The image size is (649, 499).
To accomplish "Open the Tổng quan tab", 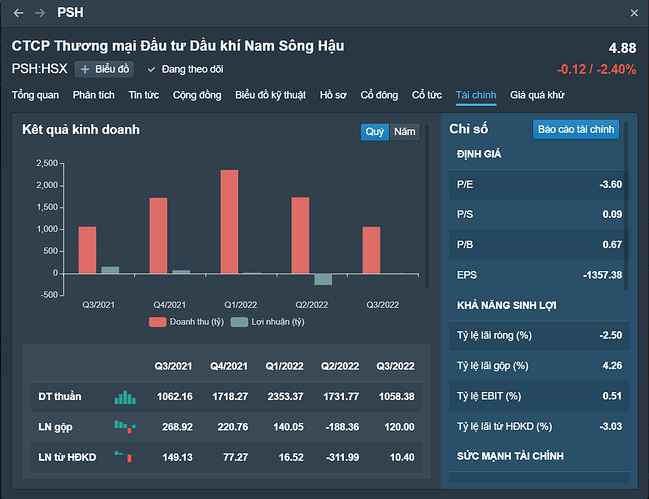I will click(35, 95).
